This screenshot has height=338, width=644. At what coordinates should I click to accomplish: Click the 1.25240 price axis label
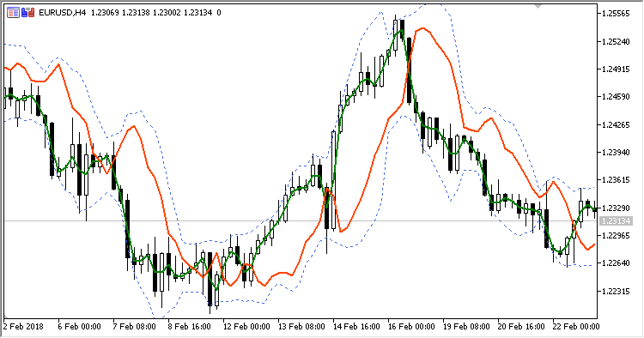(x=616, y=41)
